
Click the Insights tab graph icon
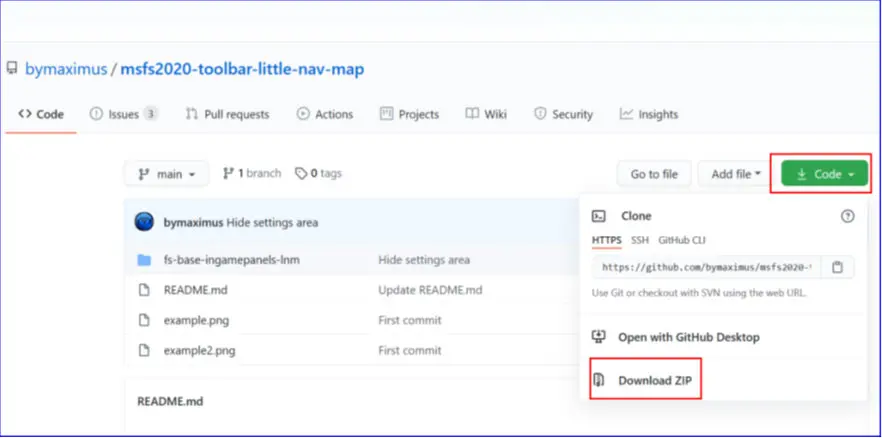click(x=626, y=114)
